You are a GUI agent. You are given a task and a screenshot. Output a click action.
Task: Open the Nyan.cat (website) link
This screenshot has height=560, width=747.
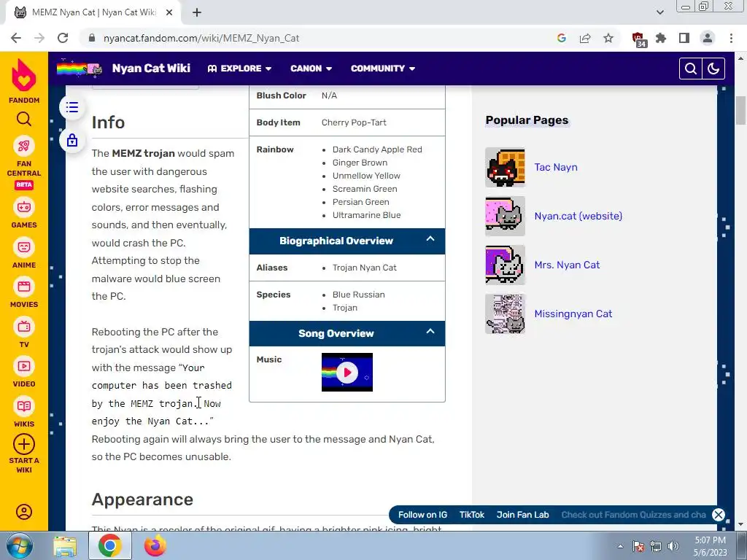[578, 216]
